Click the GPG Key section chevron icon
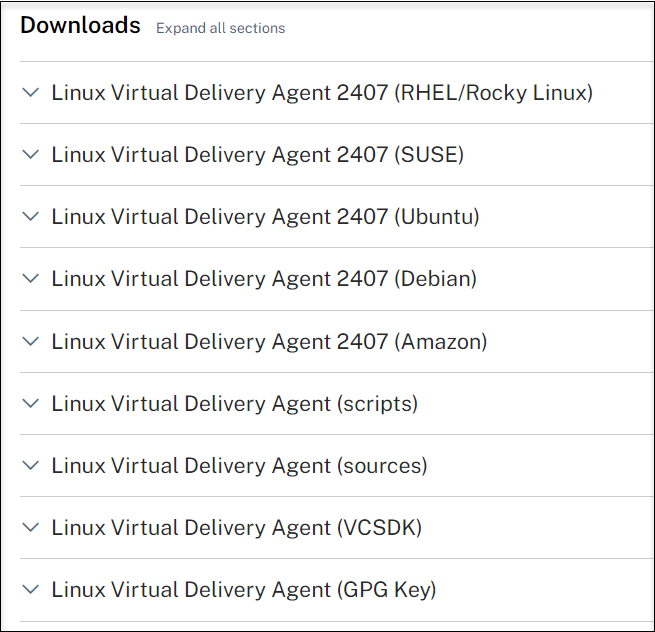Viewport: 655px width, 632px height. point(31,590)
